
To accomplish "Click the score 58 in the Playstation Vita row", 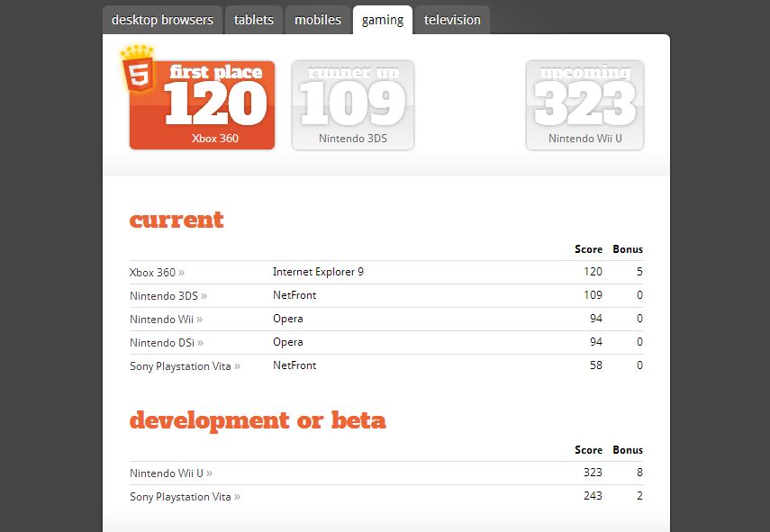I will click(x=596, y=365).
